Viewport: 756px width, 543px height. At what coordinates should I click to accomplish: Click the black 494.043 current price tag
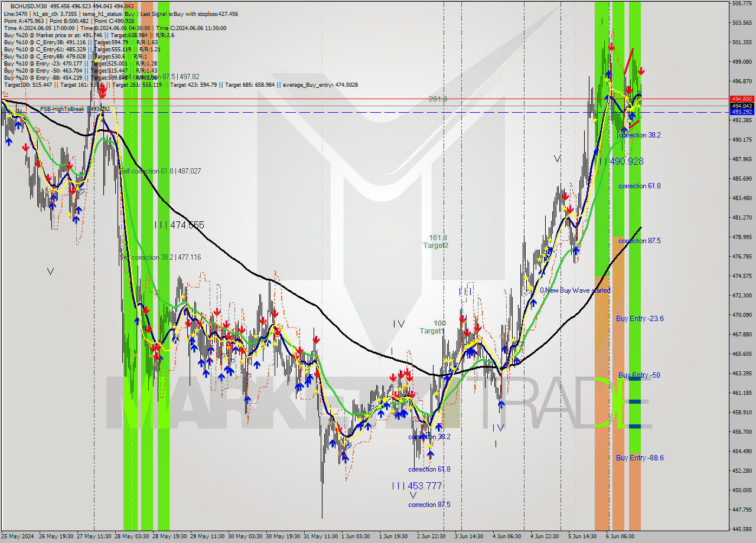tap(742, 106)
